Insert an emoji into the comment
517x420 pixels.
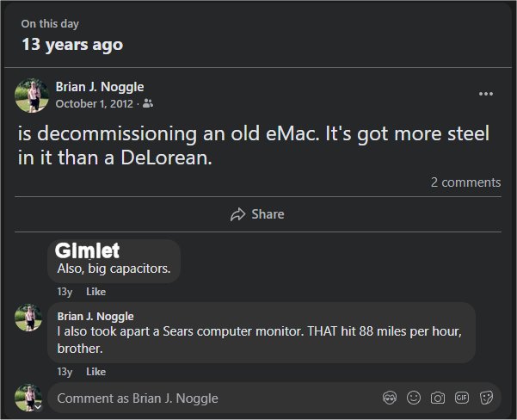point(414,398)
